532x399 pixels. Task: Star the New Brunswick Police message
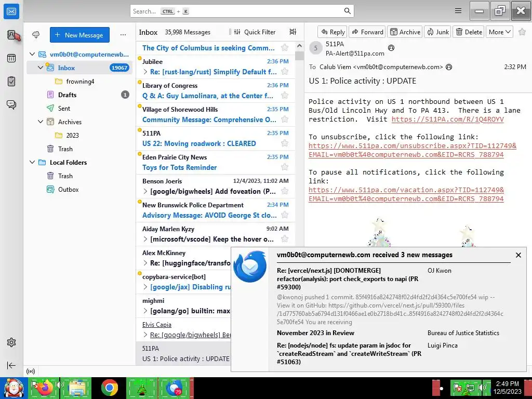click(285, 215)
